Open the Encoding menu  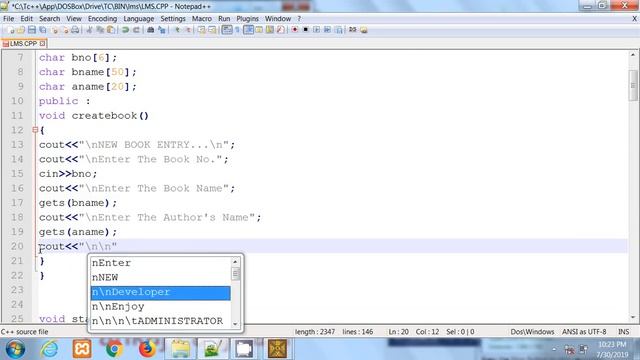[102, 19]
